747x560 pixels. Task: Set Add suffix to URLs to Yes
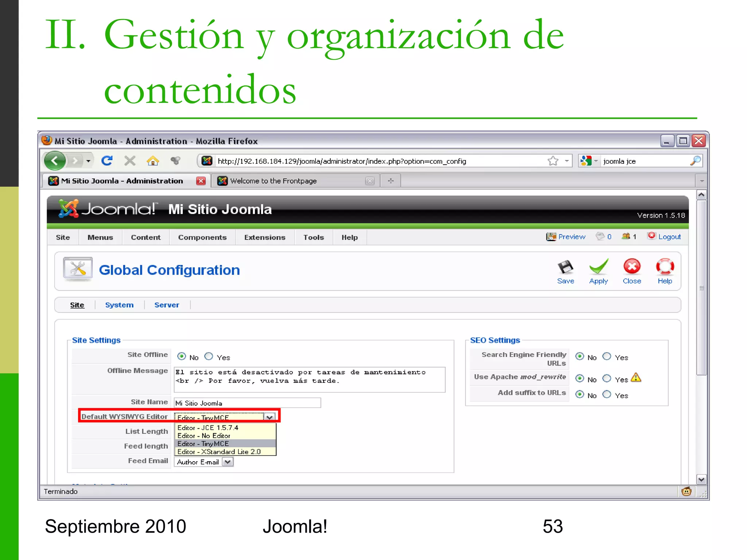pyautogui.click(x=607, y=394)
